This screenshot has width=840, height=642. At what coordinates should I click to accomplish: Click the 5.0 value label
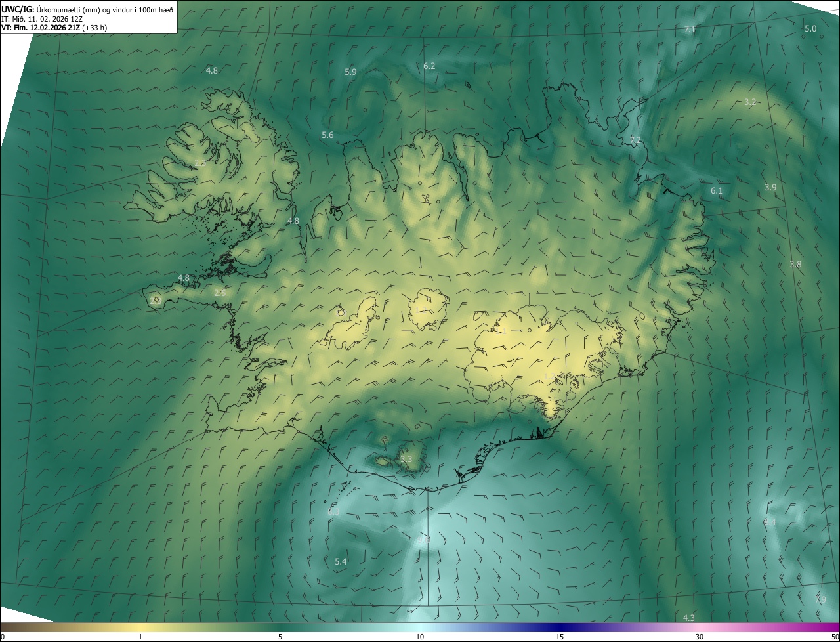pyautogui.click(x=810, y=28)
